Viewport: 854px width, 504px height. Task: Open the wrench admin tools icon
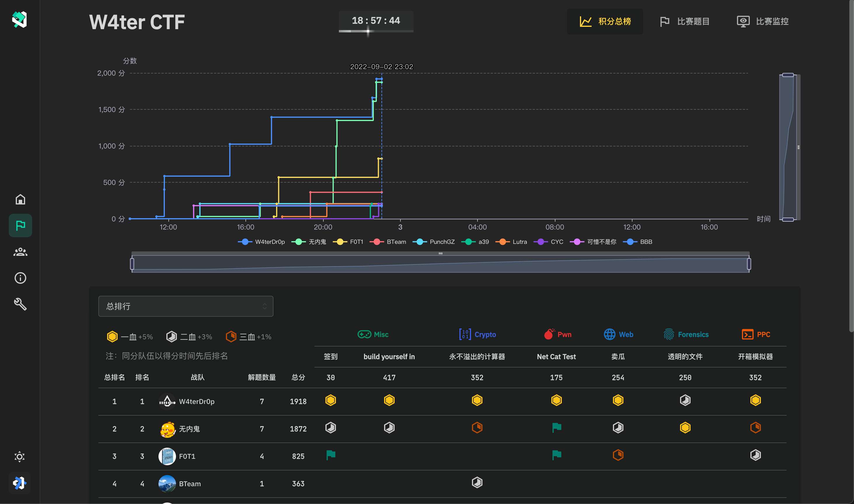click(x=20, y=304)
